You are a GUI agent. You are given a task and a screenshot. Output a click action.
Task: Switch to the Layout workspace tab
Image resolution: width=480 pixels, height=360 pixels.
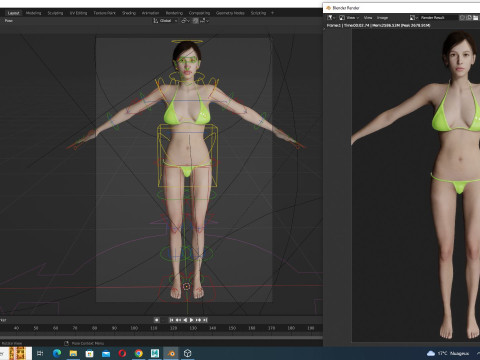[13, 13]
